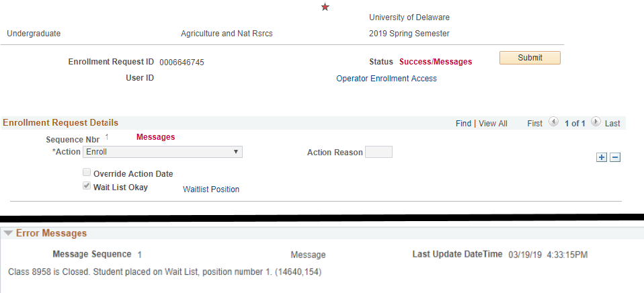Viewport: 644px width, 293px height.
Task: Open the Waitlist Position link
Action: click(x=211, y=190)
